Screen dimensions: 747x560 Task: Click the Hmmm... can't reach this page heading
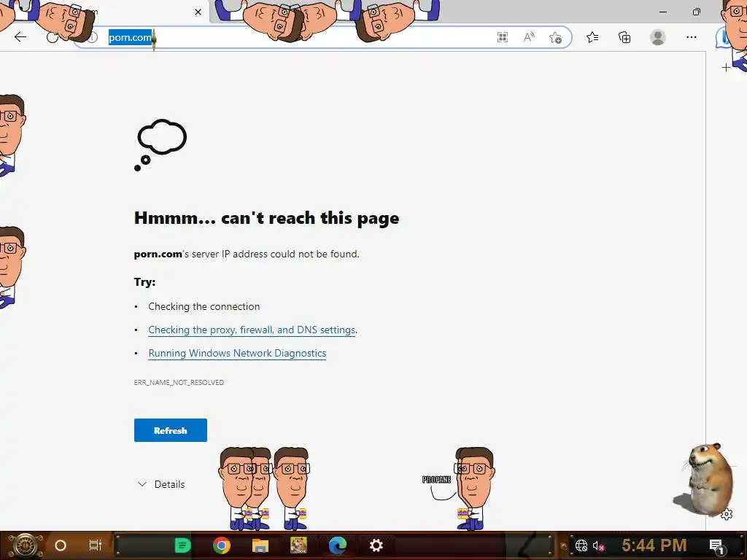pyautogui.click(x=266, y=218)
